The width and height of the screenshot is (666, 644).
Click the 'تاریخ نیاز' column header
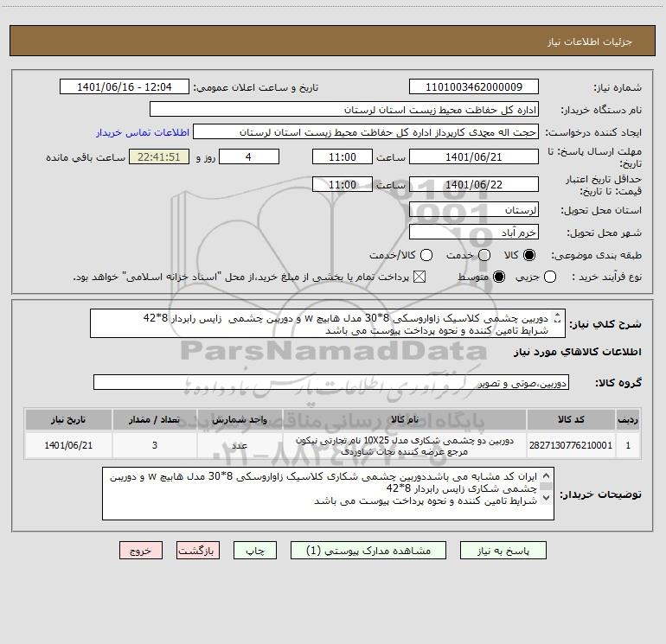[x=68, y=419]
